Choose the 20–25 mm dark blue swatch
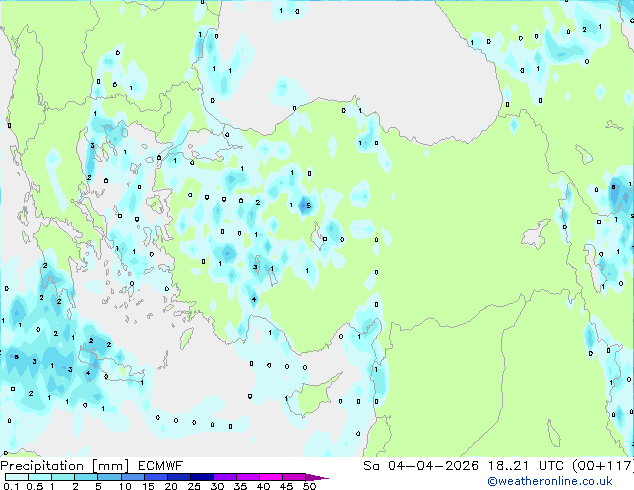 coord(179,477)
